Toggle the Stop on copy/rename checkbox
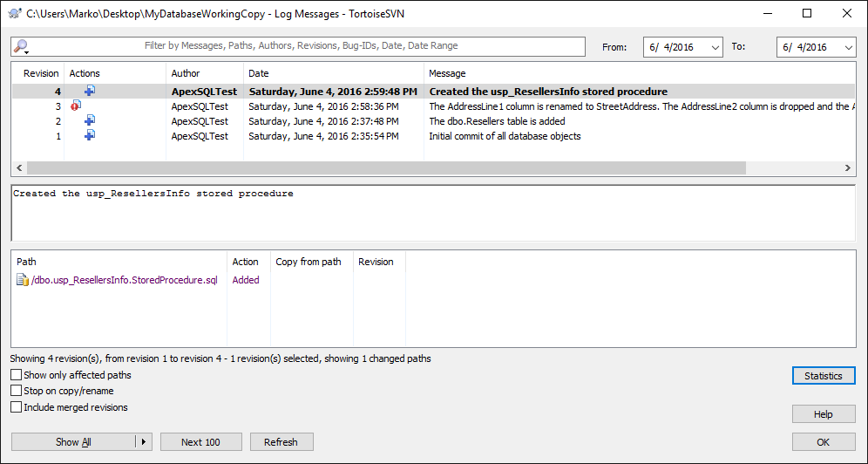This screenshot has height=464, width=868. pos(17,391)
